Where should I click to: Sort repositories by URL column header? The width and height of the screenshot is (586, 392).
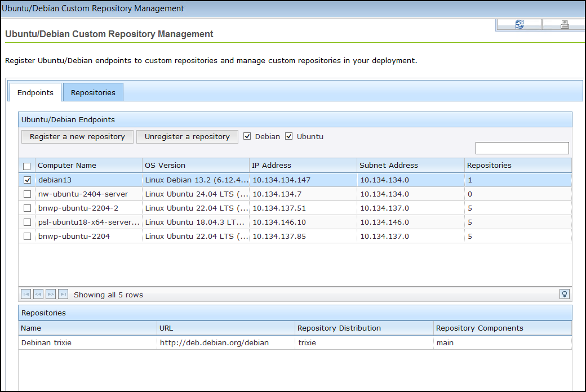click(226, 328)
